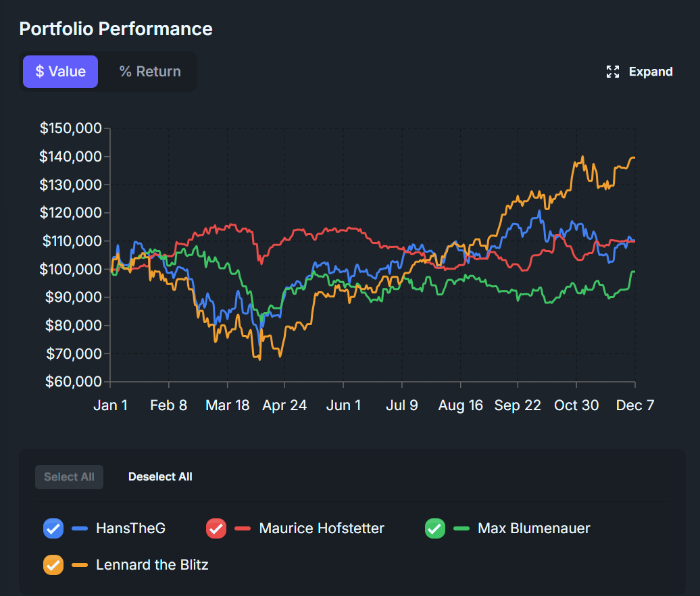Switch to the % Return tab
Screen dimensions: 700x596
[x=149, y=71]
